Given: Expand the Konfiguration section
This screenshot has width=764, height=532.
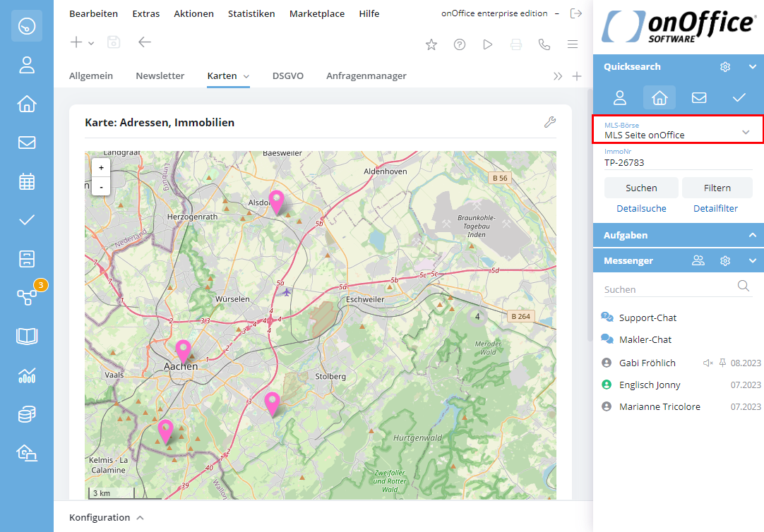Looking at the screenshot, I should (x=106, y=517).
